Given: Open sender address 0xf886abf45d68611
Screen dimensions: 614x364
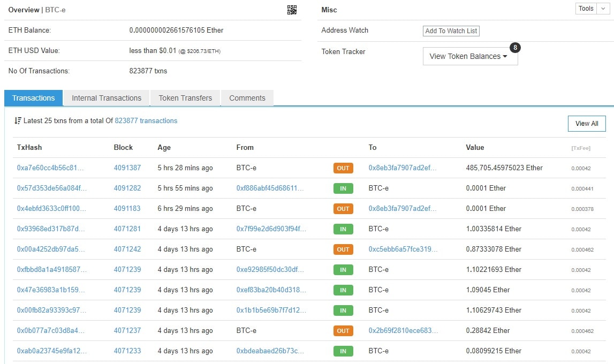Looking at the screenshot, I should [271, 188].
